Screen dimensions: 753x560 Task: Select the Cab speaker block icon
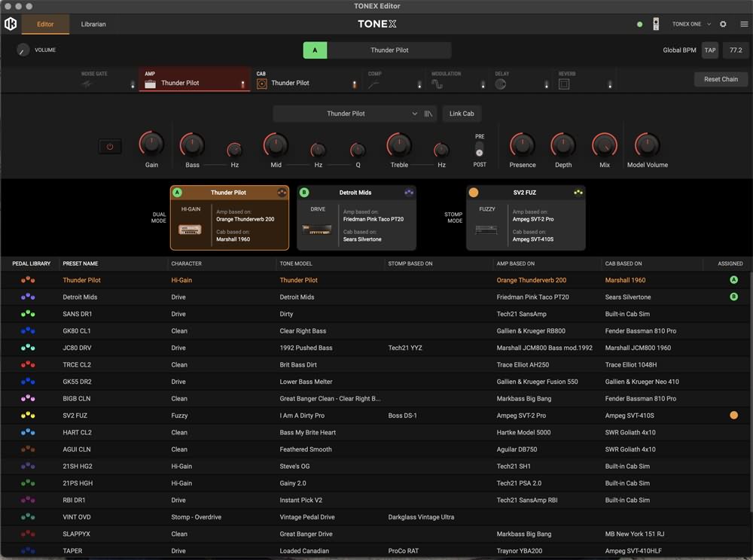click(x=262, y=84)
